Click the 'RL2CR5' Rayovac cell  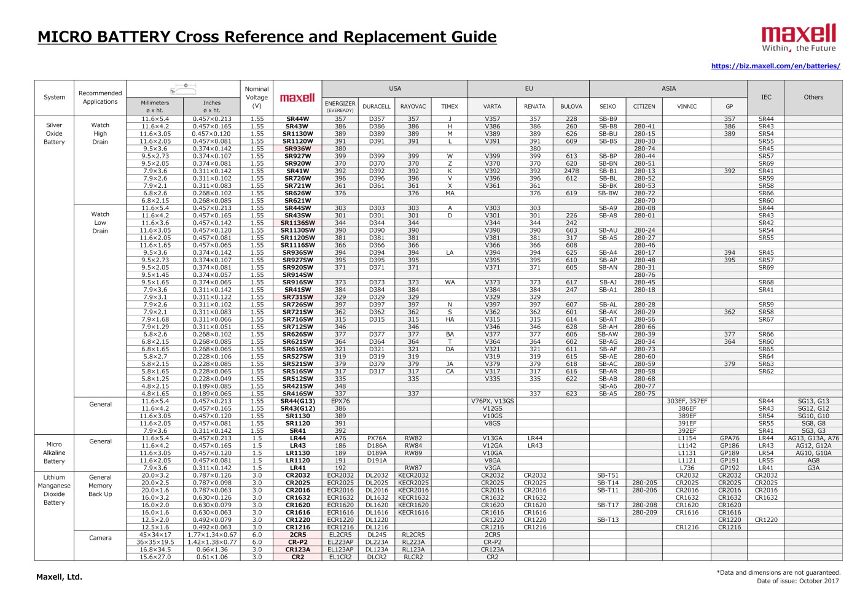pos(413,535)
